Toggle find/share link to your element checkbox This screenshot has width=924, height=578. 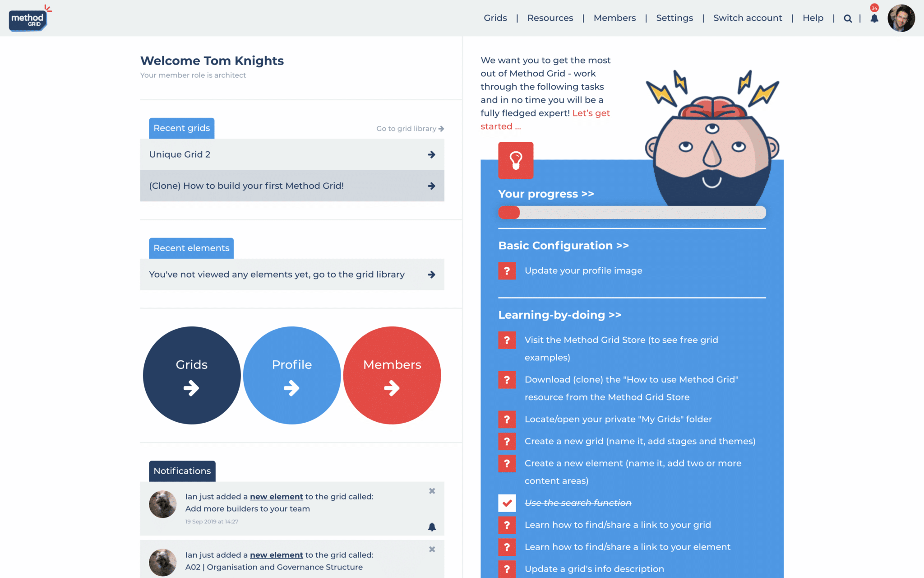coord(507,547)
